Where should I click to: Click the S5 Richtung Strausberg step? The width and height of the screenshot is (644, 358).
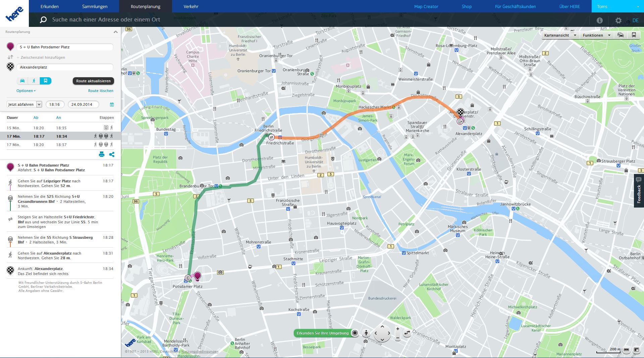(x=60, y=240)
